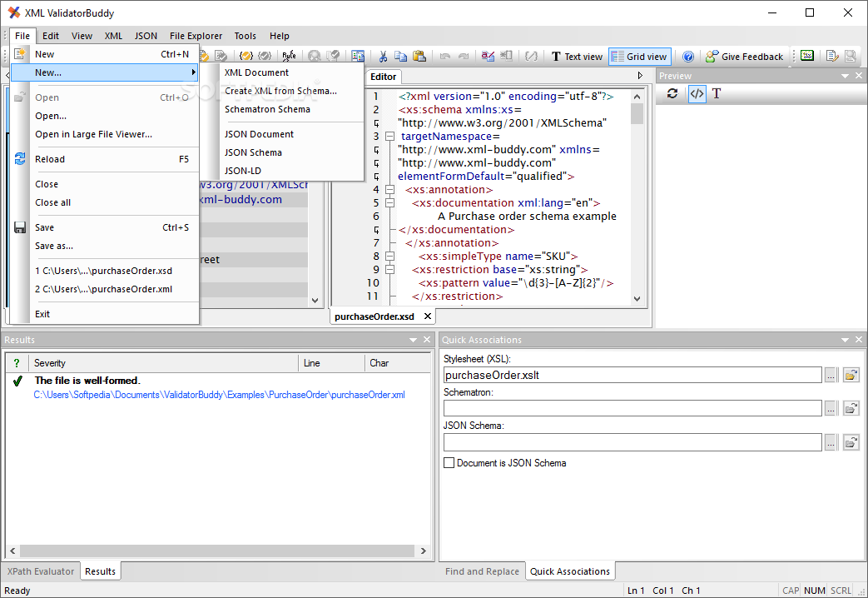The height and width of the screenshot is (598, 868).
Task: Open folder icon next to JSON Schema field
Action: (x=851, y=442)
